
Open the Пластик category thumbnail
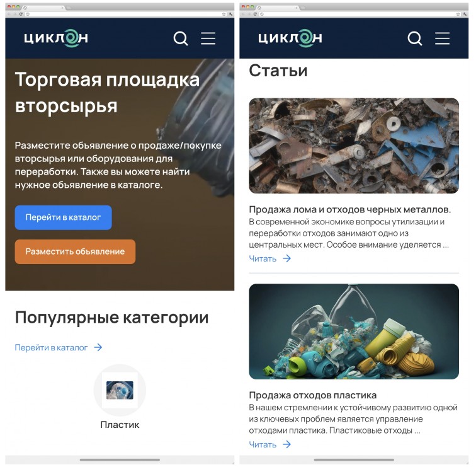pyautogui.click(x=120, y=391)
